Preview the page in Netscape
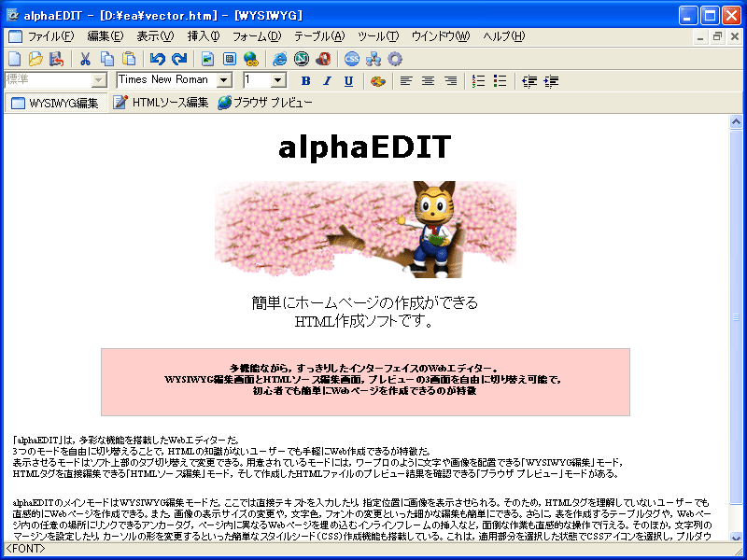Viewport: 747px width, 560px height. 302,59
